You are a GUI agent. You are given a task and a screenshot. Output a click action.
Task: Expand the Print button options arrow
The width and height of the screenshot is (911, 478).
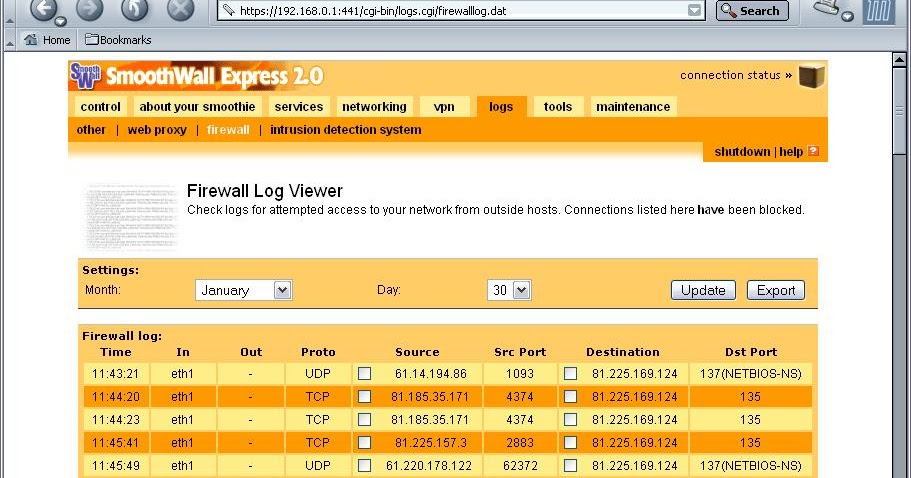tap(847, 17)
